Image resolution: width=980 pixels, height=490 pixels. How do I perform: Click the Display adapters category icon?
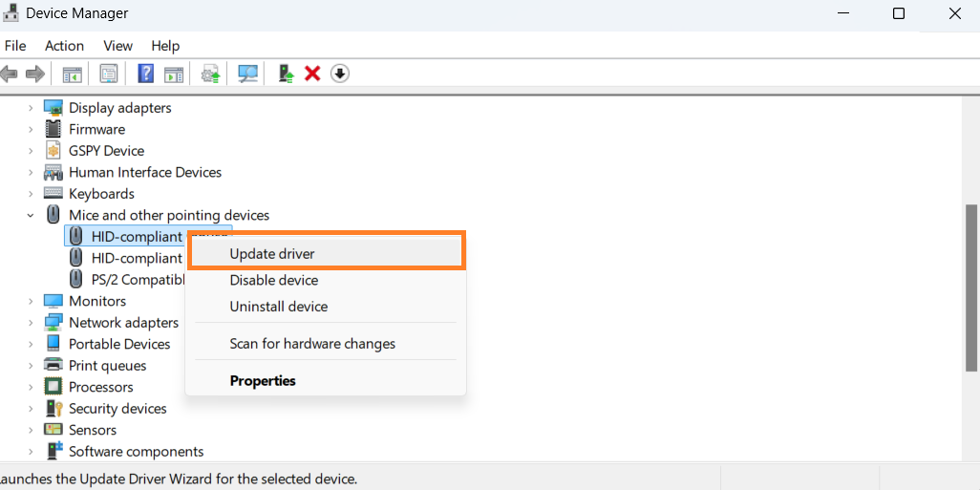(x=53, y=108)
